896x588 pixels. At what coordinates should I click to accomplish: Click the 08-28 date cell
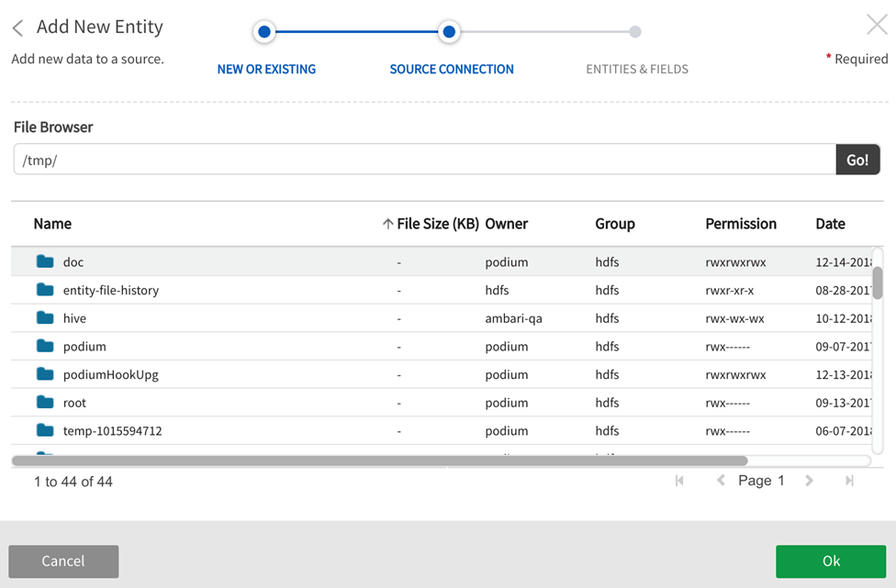(844, 290)
